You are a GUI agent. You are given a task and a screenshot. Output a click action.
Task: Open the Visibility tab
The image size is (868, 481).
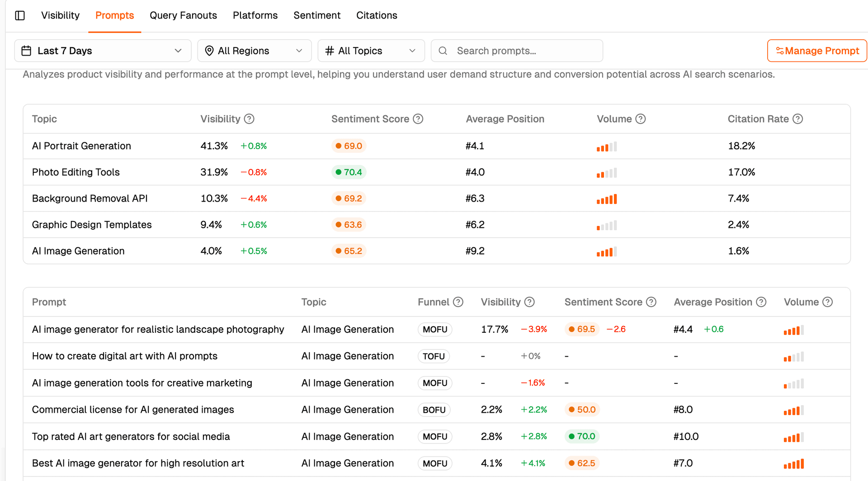[x=60, y=15]
